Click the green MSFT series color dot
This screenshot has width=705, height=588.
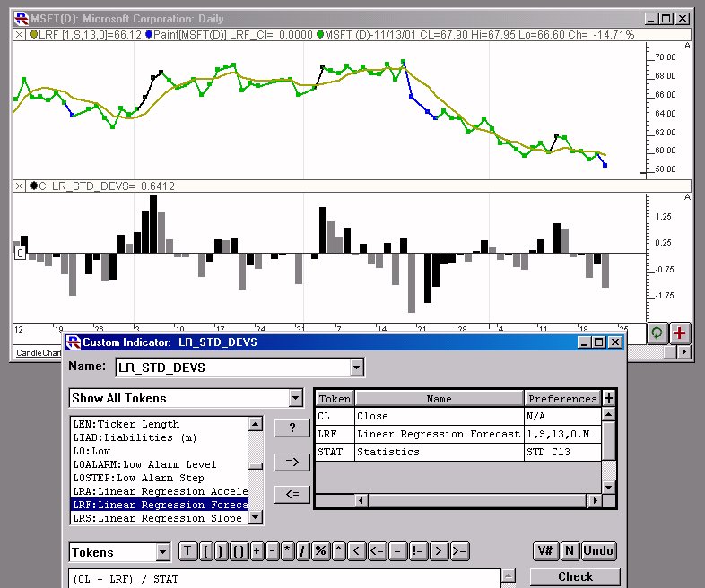click(320, 35)
